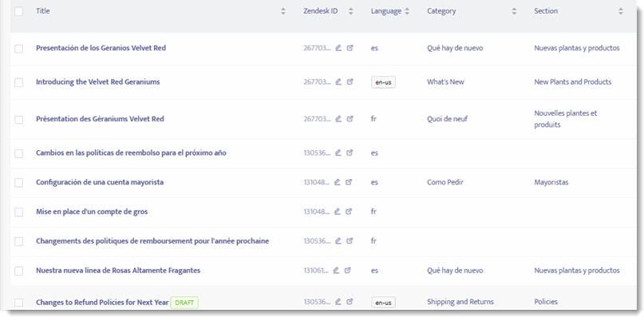Click the Shipping and Returns category cell
This screenshot has width=644, height=317.
[x=460, y=302]
